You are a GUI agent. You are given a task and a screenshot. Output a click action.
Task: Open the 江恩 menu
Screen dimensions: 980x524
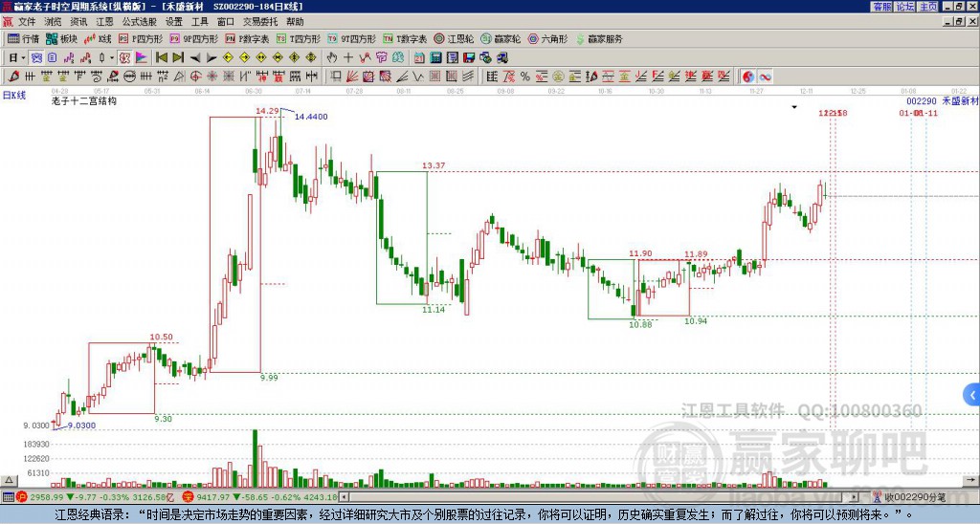tap(104, 22)
